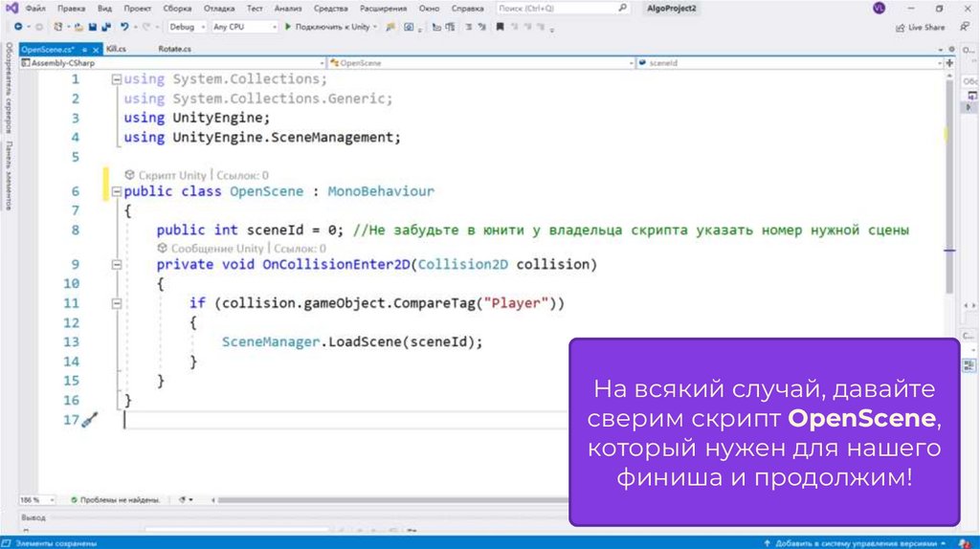Click Добавить в систему управления версиями
This screenshot has width=980, height=549.
(855, 542)
